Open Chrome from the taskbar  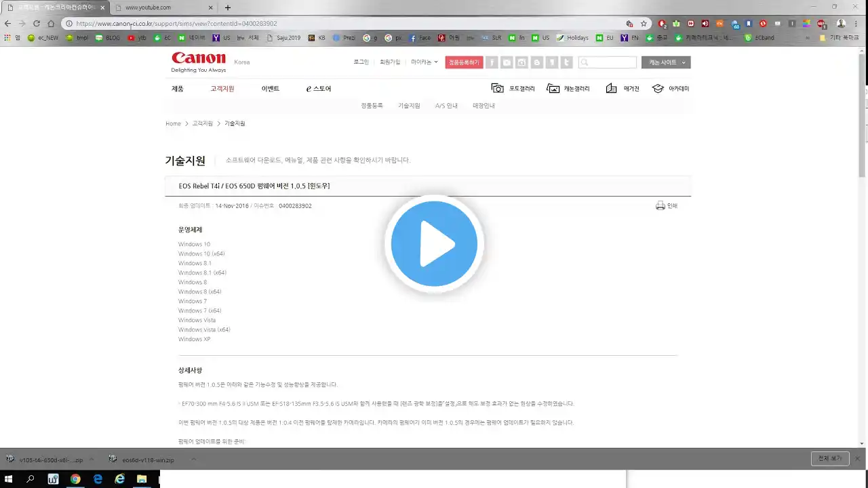pyautogui.click(x=75, y=479)
